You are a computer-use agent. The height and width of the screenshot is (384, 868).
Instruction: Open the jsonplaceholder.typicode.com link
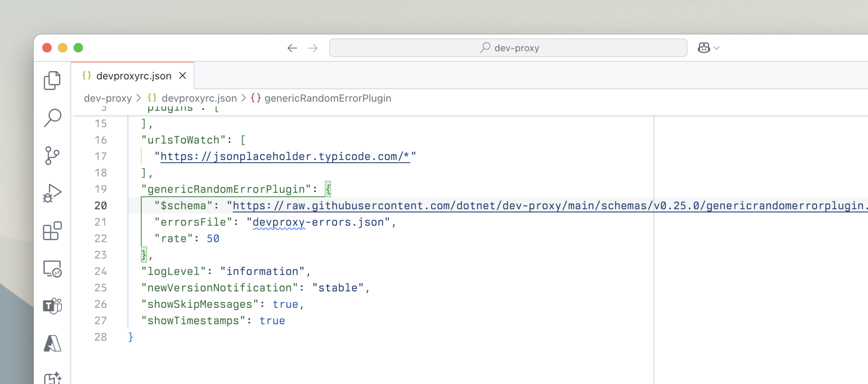point(285,156)
